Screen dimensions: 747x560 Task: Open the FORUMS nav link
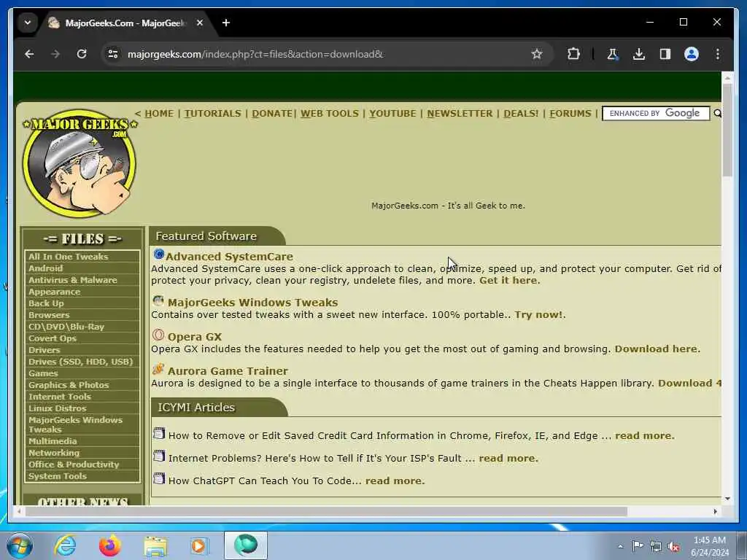(x=570, y=113)
